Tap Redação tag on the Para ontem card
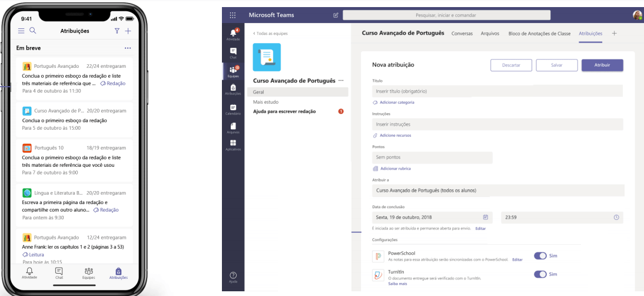 tap(106, 210)
